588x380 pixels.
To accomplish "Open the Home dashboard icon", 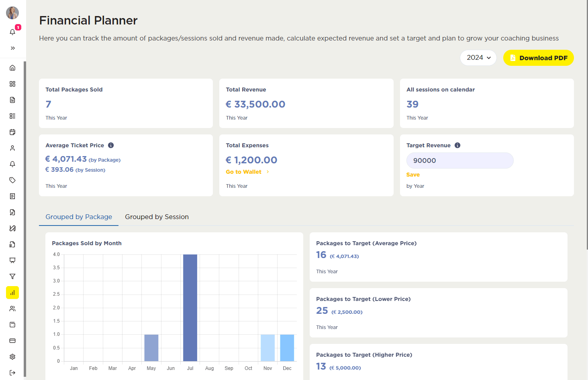I will point(12,67).
